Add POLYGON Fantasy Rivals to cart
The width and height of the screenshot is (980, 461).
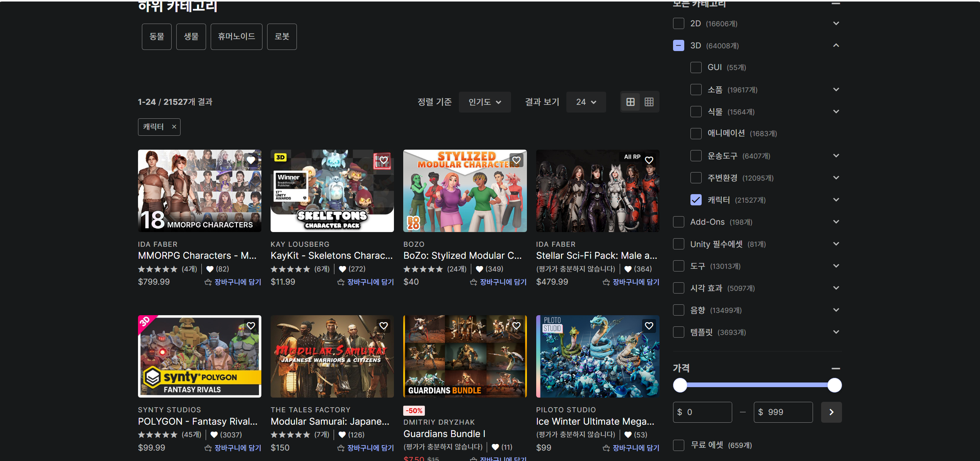233,448
